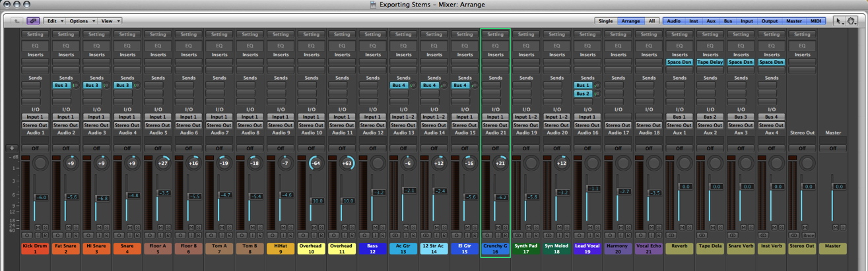Click the hierarchy back arrow in toolbar
The width and height of the screenshot is (868, 271).
[x=17, y=21]
